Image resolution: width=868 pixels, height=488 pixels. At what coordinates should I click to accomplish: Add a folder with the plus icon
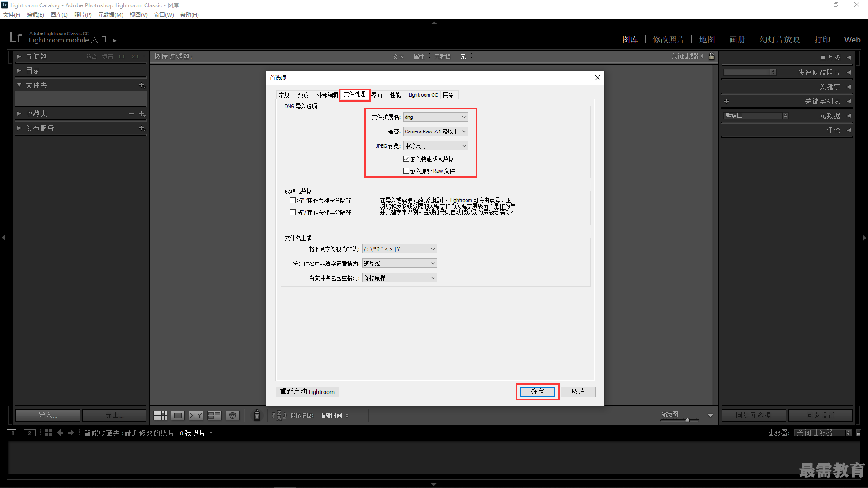(142, 85)
